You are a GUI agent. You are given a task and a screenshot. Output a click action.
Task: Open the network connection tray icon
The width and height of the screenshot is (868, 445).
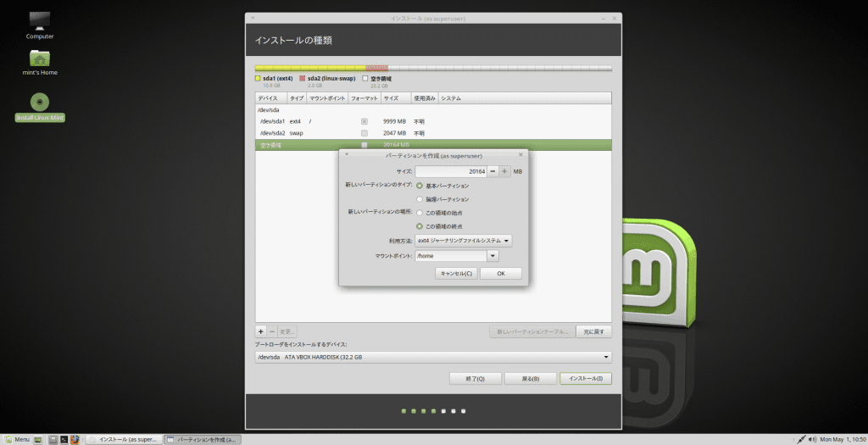click(802, 439)
